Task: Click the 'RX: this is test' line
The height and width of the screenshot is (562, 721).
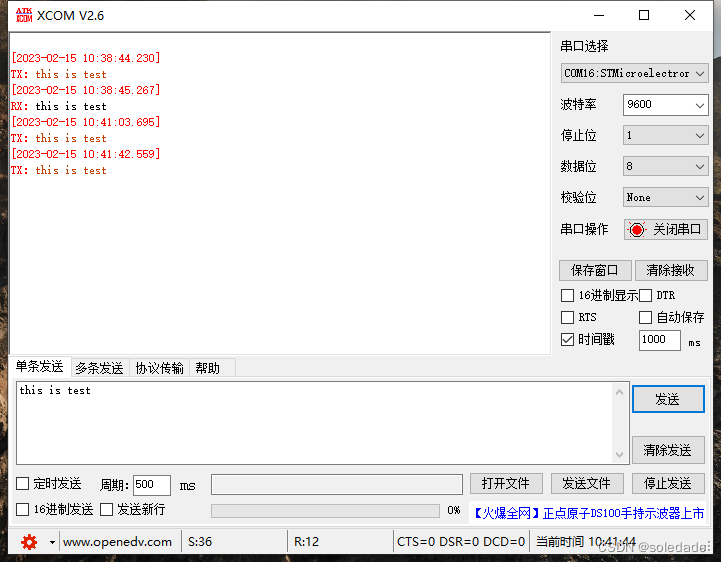Action: point(59,106)
